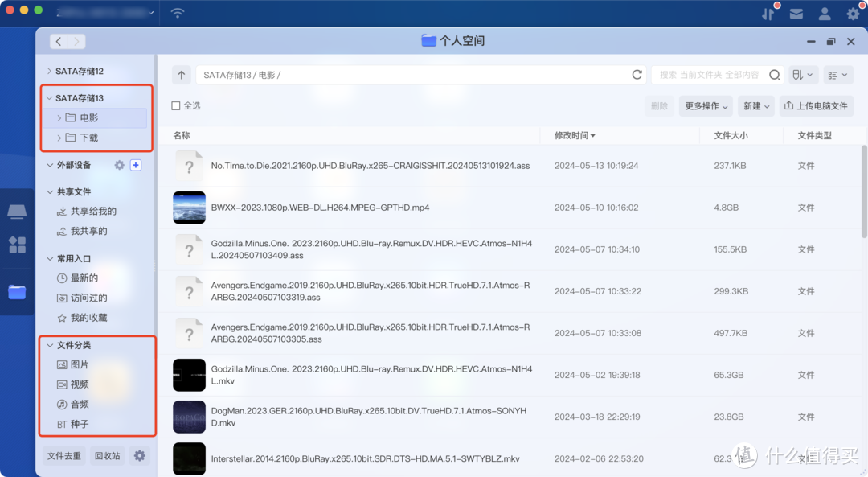The image size is (868, 477).
Task: Select the blue folder icon in left dock
Action: point(17,292)
